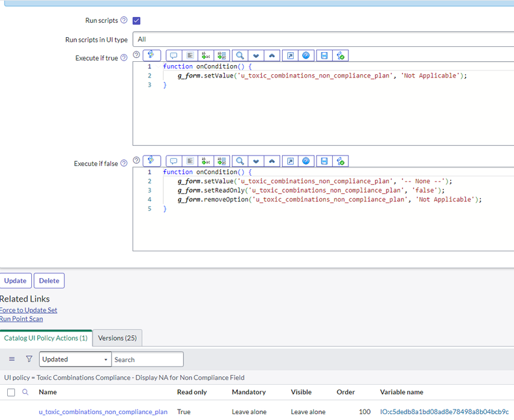Sort by the Mandatory column header

[x=249, y=392]
